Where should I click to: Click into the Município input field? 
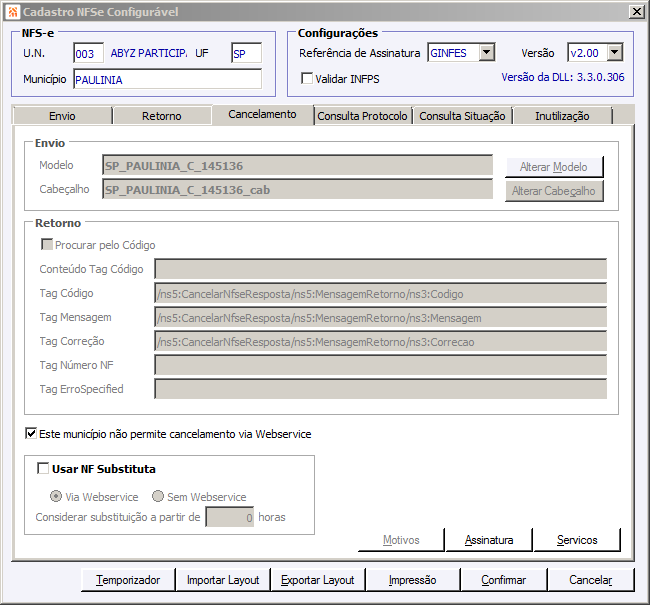click(167, 79)
